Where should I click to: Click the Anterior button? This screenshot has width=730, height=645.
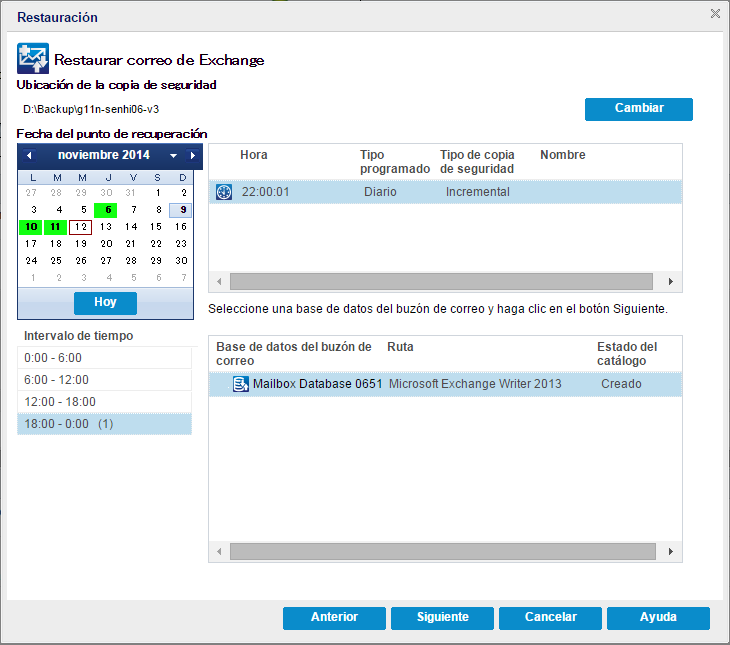[x=334, y=618]
